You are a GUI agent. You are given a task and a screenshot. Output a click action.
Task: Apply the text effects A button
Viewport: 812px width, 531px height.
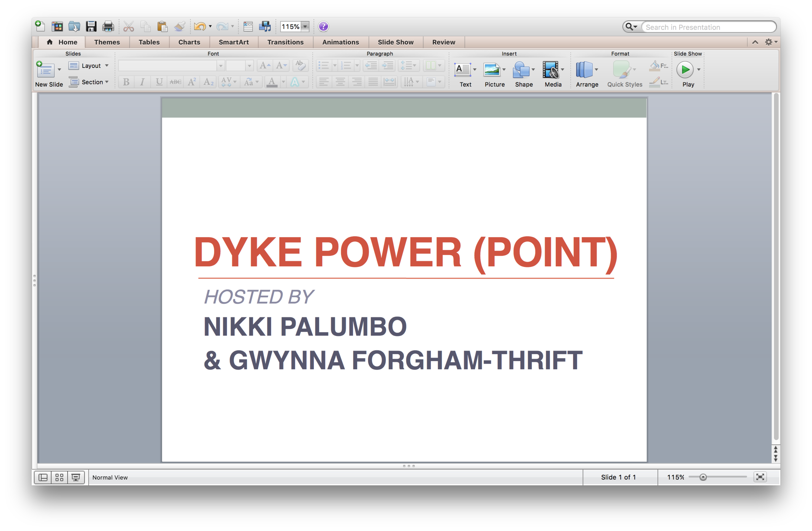[295, 82]
